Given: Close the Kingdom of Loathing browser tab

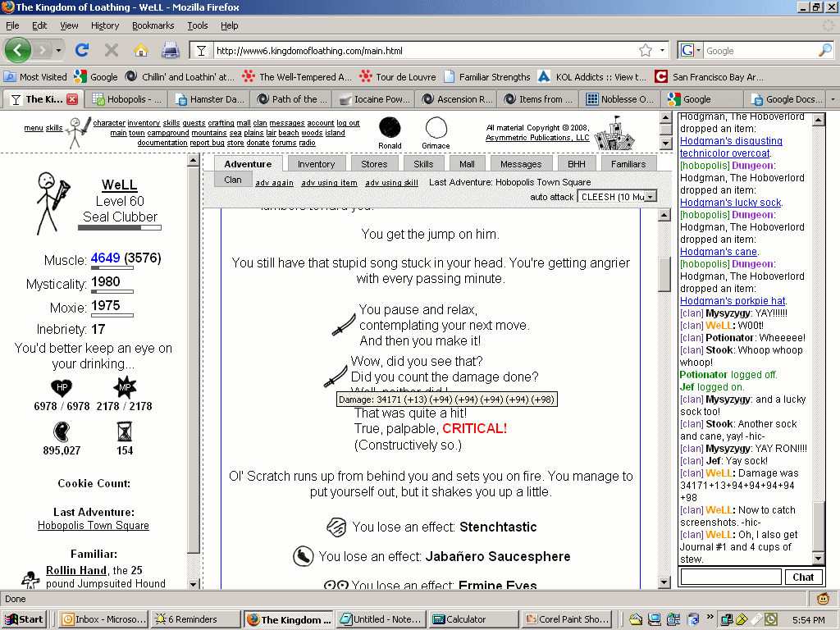Looking at the screenshot, I should click(x=72, y=99).
